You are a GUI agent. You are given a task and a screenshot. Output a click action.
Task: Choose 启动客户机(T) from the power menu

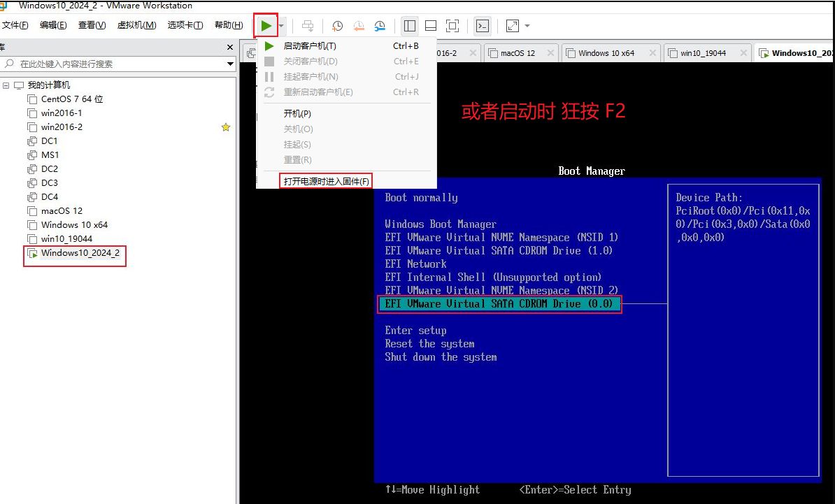click(x=309, y=46)
